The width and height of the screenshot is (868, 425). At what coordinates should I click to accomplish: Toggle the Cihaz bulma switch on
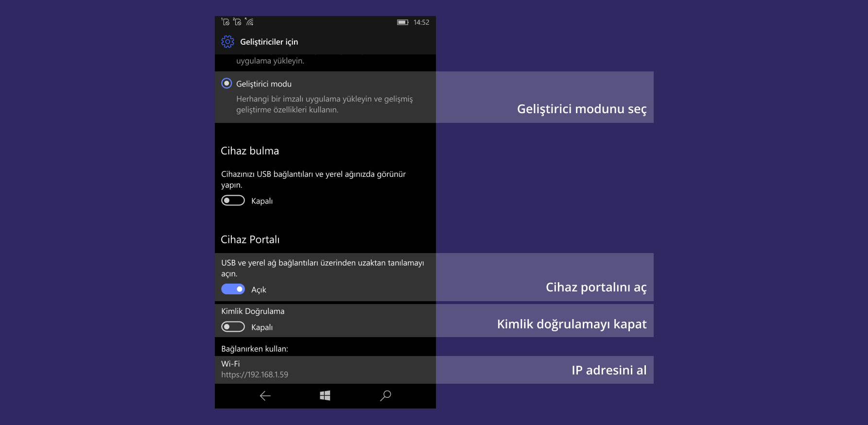tap(233, 201)
